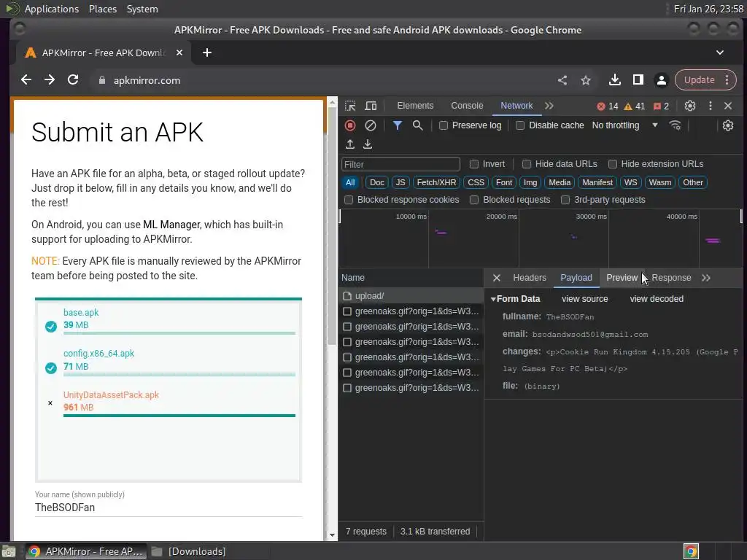This screenshot has height=560, width=747.
Task: Open the tab search dropdown arrow
Action: [720, 52]
